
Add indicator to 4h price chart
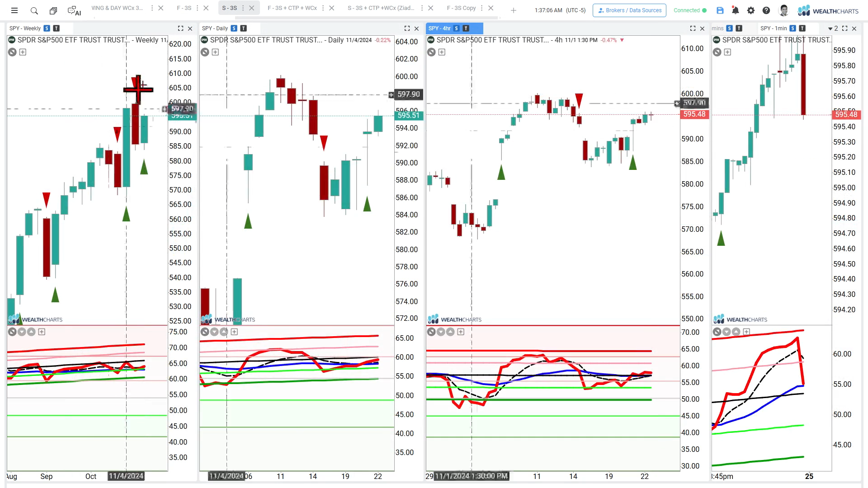[x=442, y=52]
